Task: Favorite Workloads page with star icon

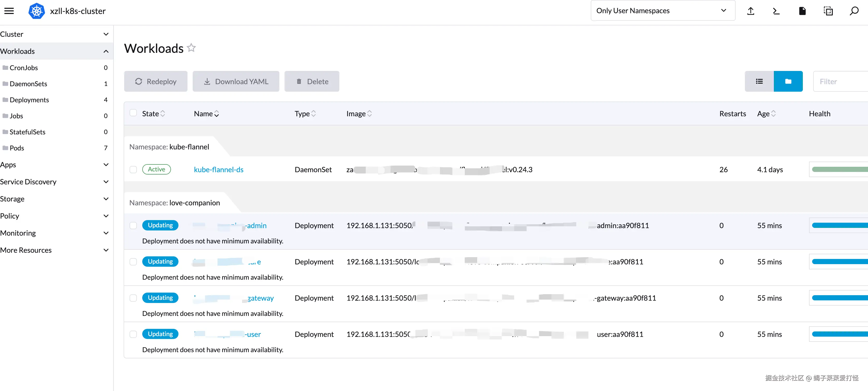Action: [191, 48]
